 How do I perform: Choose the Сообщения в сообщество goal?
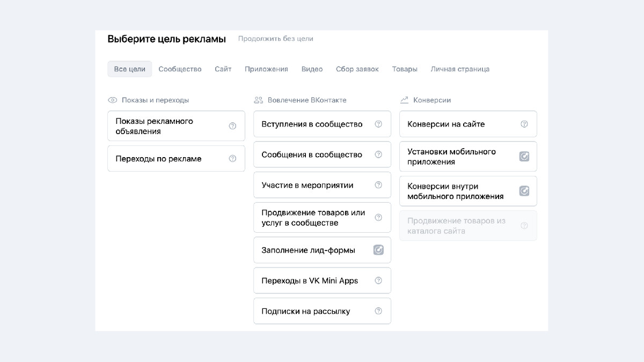[312, 154]
